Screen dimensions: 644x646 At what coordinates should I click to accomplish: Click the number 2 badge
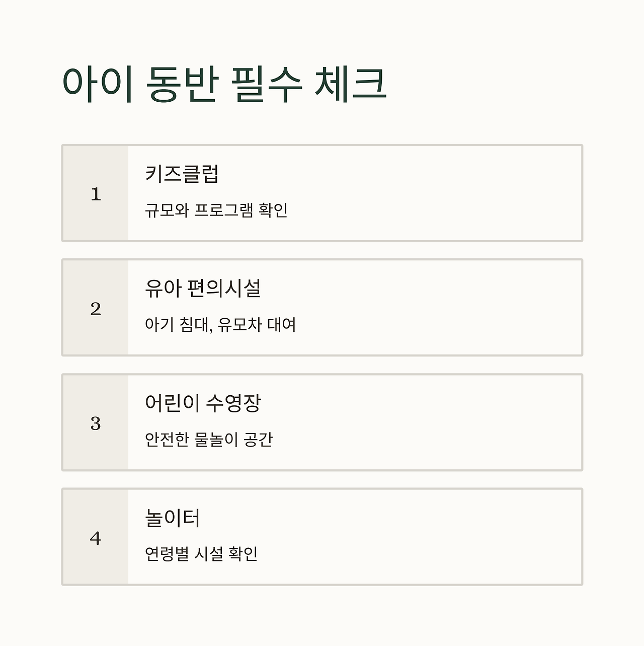pyautogui.click(x=96, y=308)
